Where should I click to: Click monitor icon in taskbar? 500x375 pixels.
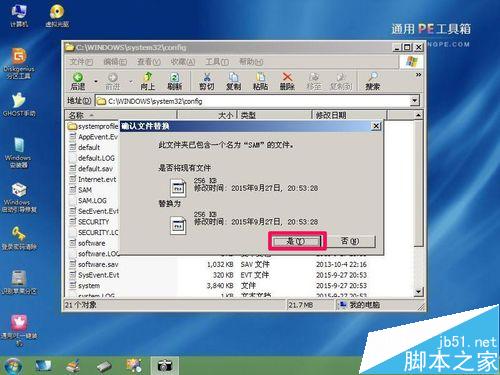pos(43,366)
